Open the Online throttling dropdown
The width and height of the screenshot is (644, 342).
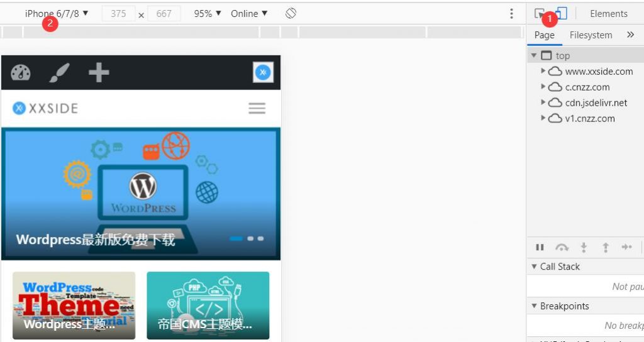coord(249,14)
